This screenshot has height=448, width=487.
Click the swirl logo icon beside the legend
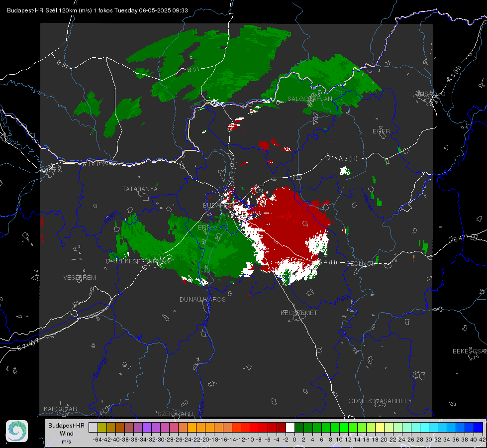pyautogui.click(x=17, y=431)
